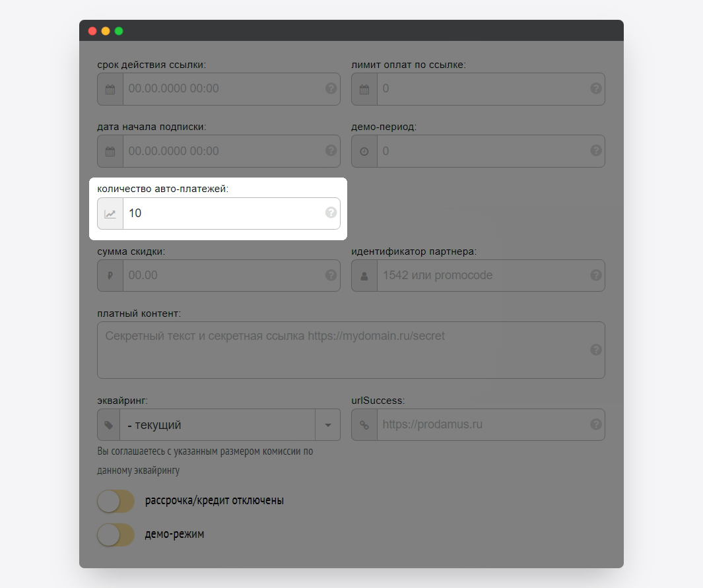Focus the urlSuccess input field
703x588 pixels.
tap(482, 425)
